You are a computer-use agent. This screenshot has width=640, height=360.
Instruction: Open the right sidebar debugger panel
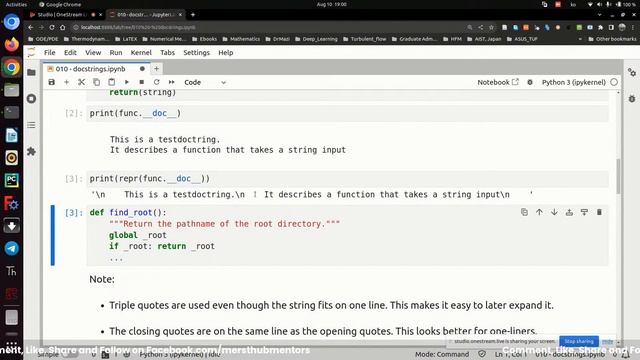[x=632, y=99]
